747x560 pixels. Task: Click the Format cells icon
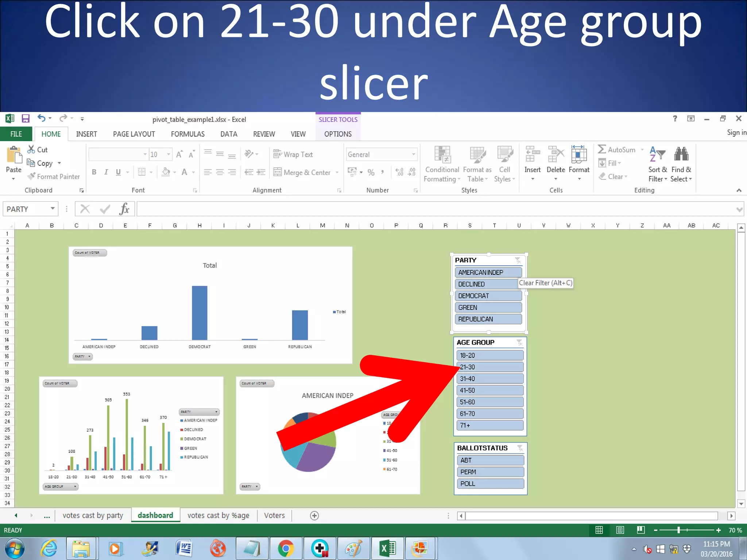[579, 154]
